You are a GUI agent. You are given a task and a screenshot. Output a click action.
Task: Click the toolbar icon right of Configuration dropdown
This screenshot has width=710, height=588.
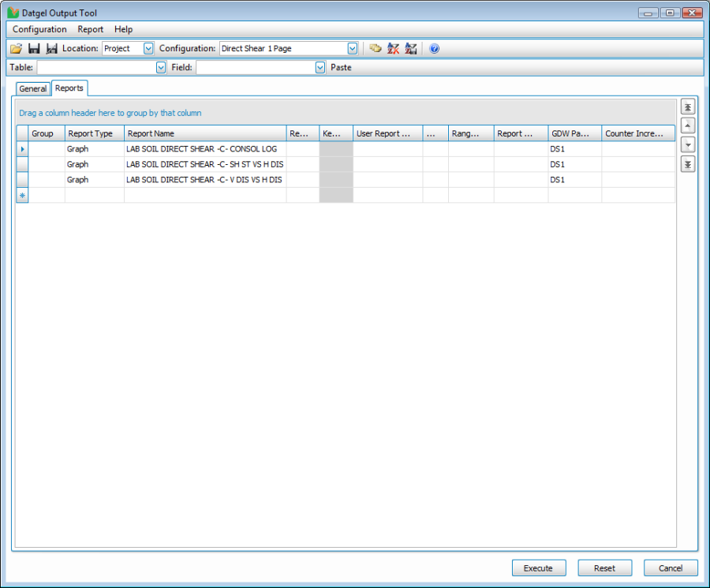pos(376,49)
